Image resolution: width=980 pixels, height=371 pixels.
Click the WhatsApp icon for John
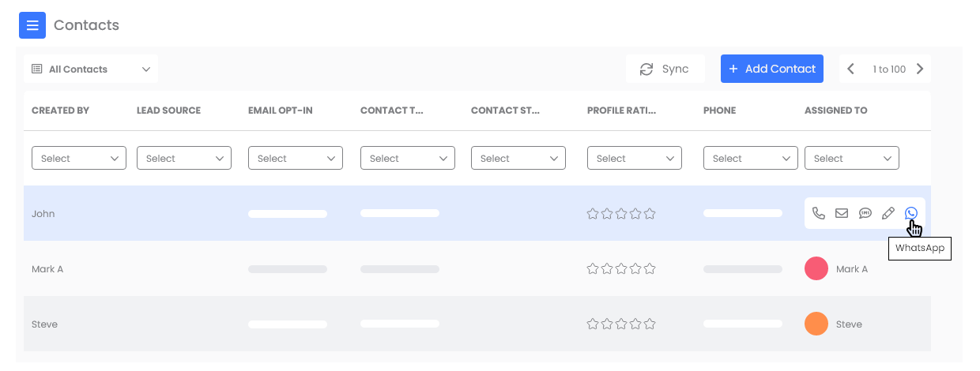pyautogui.click(x=911, y=213)
